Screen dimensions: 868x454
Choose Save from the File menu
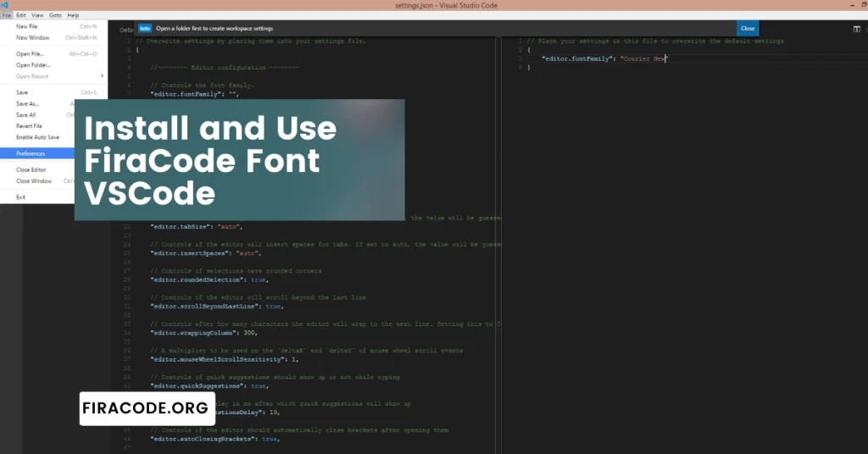click(x=54, y=93)
